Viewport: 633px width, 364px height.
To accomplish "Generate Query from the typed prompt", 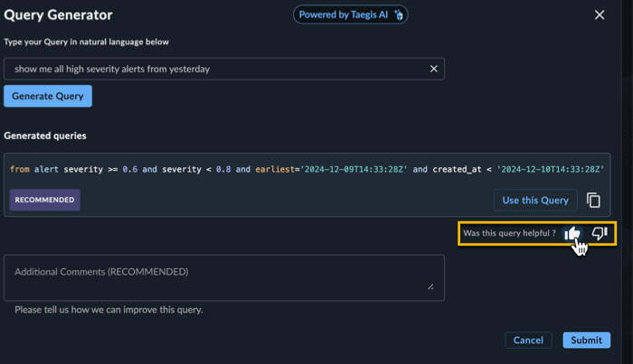I will [48, 96].
